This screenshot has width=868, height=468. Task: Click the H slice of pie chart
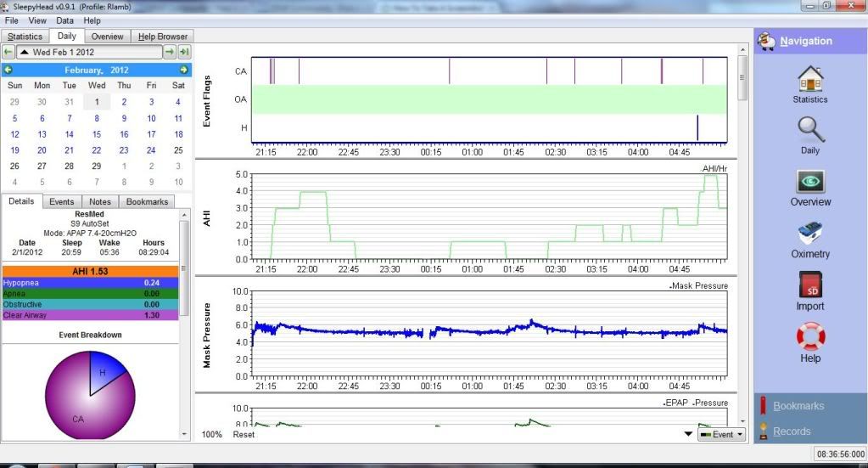104,372
